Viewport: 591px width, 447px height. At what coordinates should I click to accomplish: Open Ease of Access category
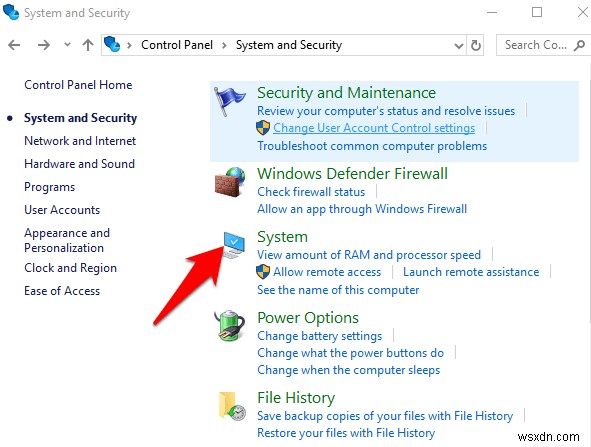pos(62,291)
